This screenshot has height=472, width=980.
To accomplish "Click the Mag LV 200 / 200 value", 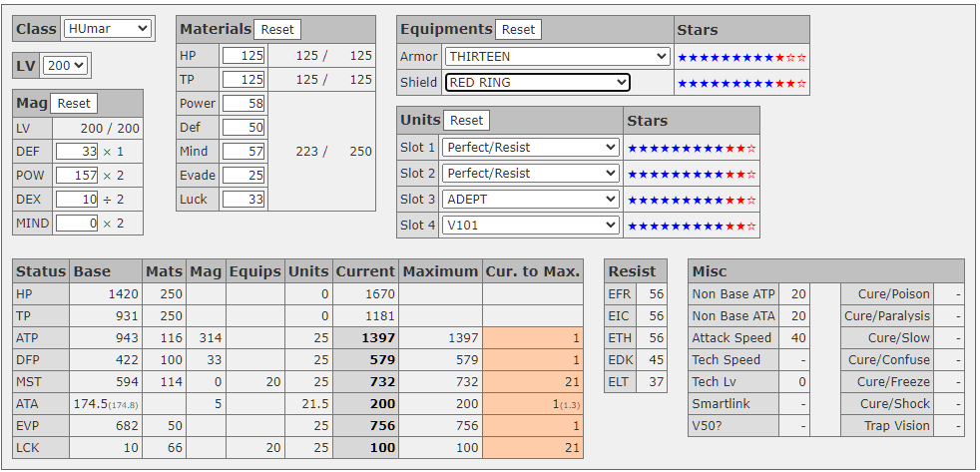I will 110,130.
